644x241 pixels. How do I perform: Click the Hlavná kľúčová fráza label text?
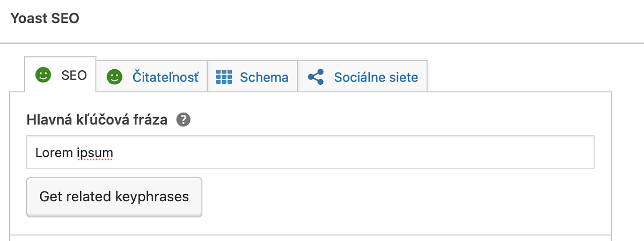(x=97, y=120)
